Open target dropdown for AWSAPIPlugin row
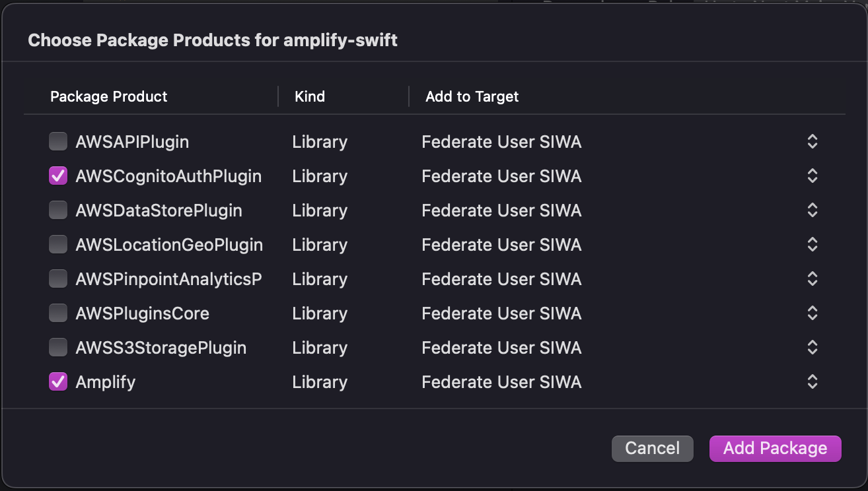This screenshot has width=868, height=491. [813, 141]
